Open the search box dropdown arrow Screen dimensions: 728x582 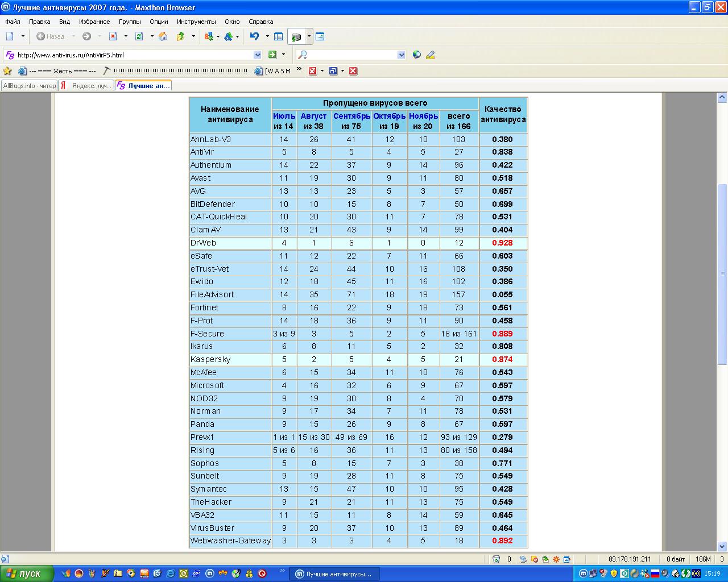coord(402,55)
